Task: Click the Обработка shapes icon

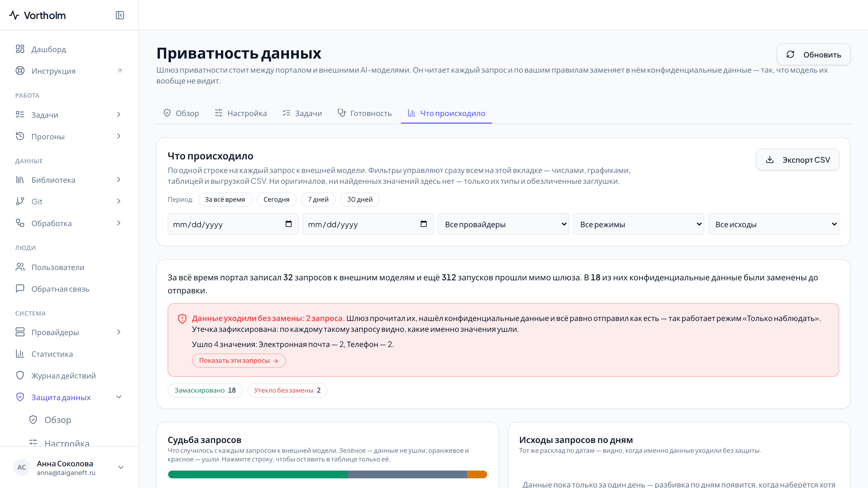Action: click(20, 223)
